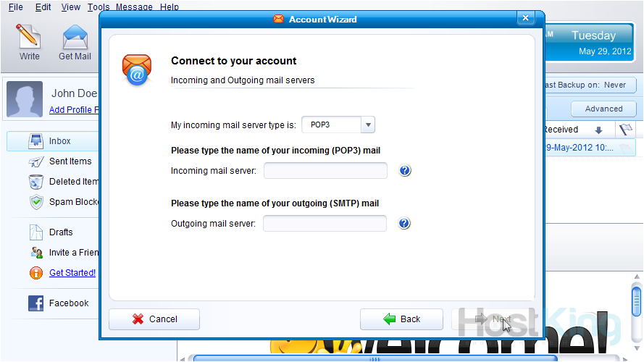This screenshot has width=644, height=362.
Task: Click the Outgoing mail server text field
Action: pyautogui.click(x=325, y=224)
